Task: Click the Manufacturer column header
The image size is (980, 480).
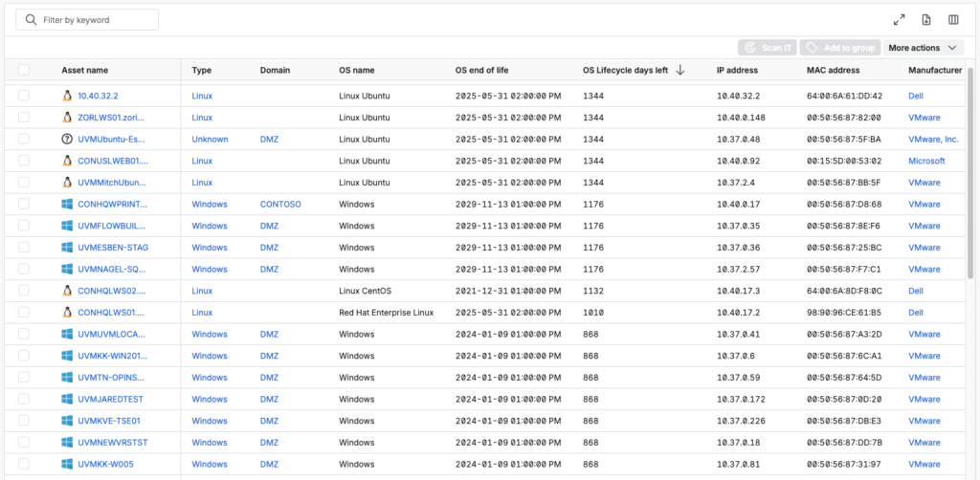Action: 935,71
